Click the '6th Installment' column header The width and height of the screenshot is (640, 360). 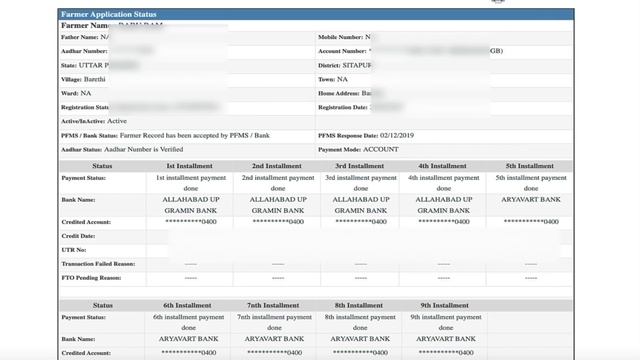(187, 305)
